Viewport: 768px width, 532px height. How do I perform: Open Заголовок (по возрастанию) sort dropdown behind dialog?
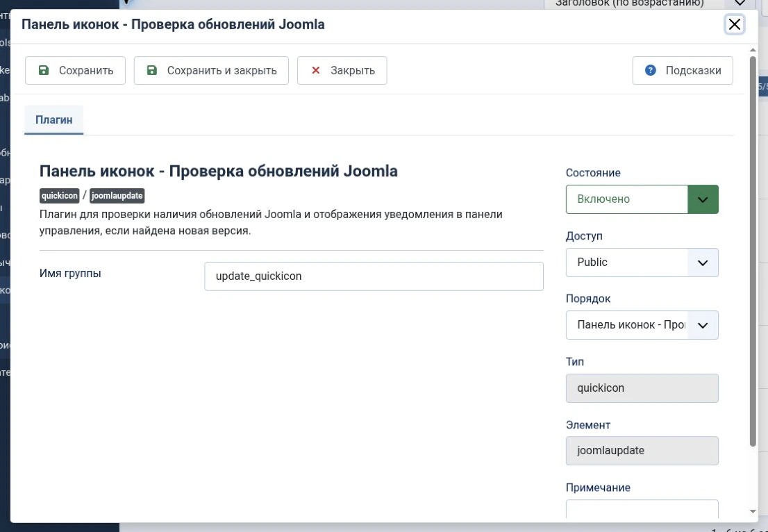pos(651,4)
